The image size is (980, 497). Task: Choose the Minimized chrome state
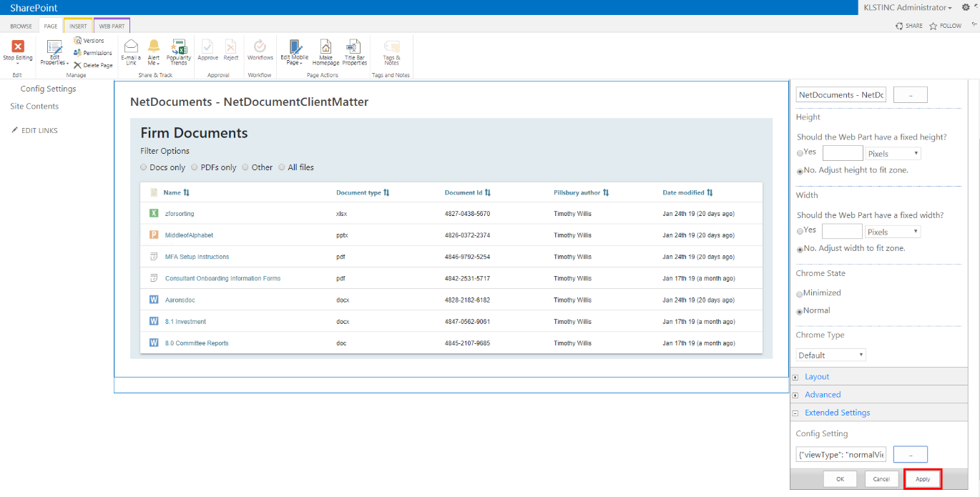(x=800, y=294)
